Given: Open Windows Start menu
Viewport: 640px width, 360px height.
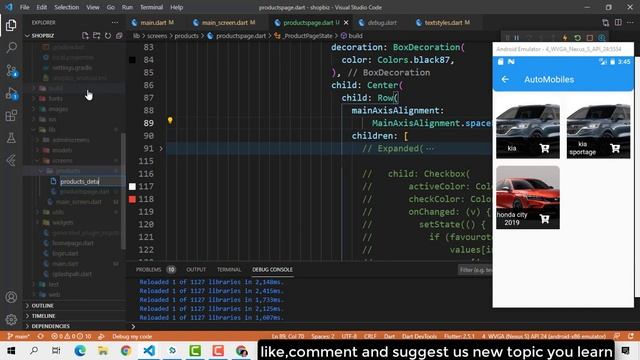Looking at the screenshot, I should pyautogui.click(x=11, y=351).
